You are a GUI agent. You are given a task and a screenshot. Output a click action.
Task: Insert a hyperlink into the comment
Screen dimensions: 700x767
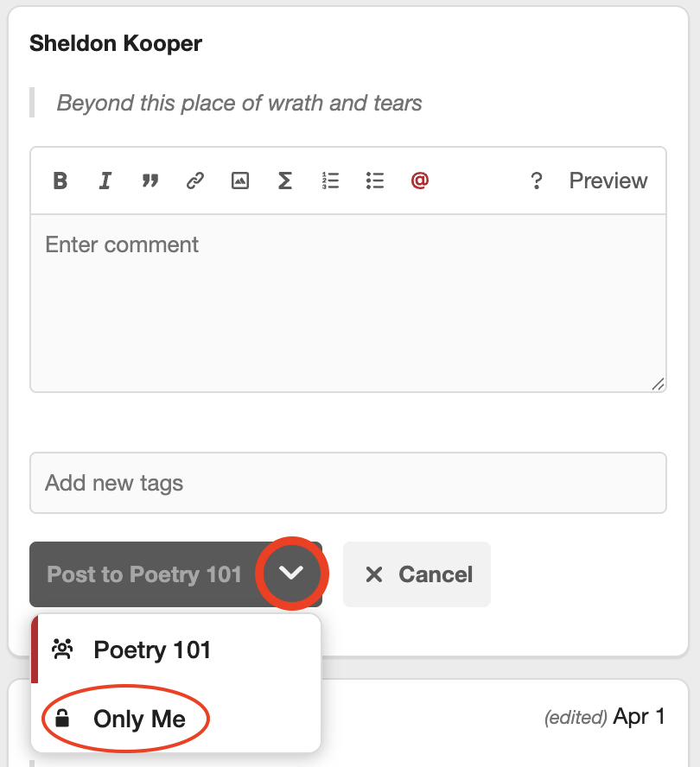pos(195,181)
